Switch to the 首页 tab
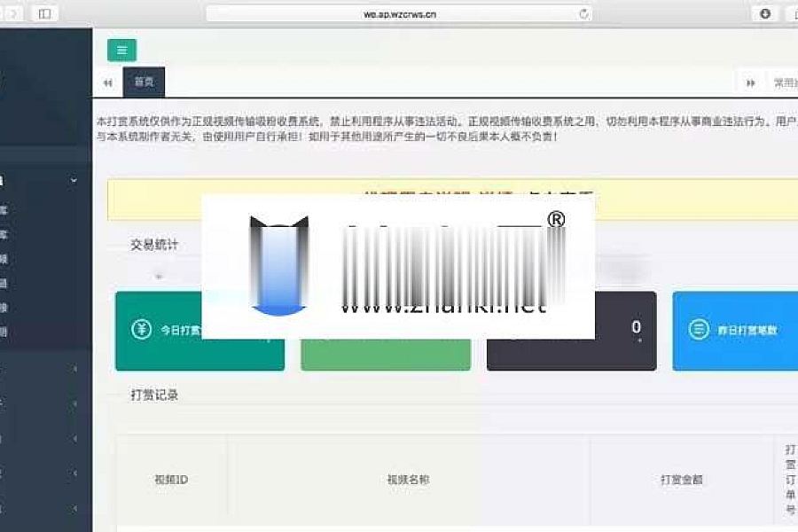 click(x=144, y=82)
